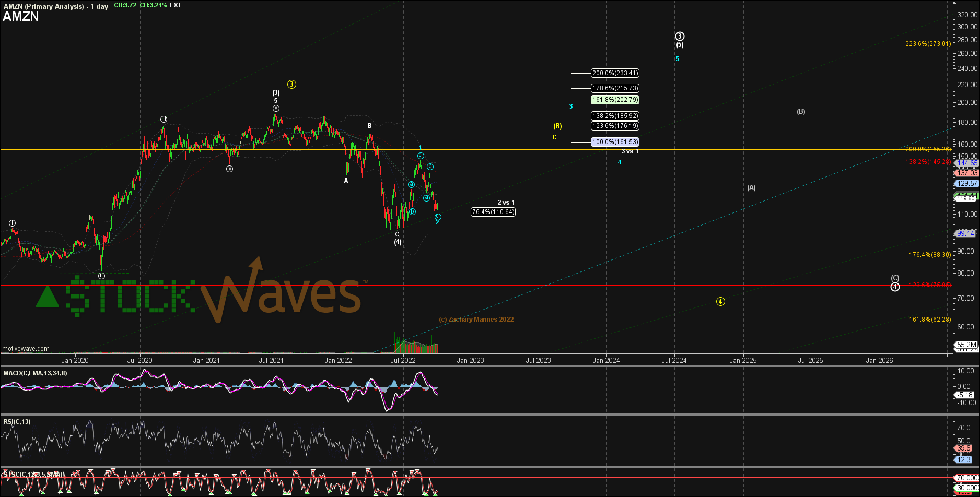This screenshot has width=980, height=497.
Task: Click the cyan wave 3 projection label
Action: [571, 106]
